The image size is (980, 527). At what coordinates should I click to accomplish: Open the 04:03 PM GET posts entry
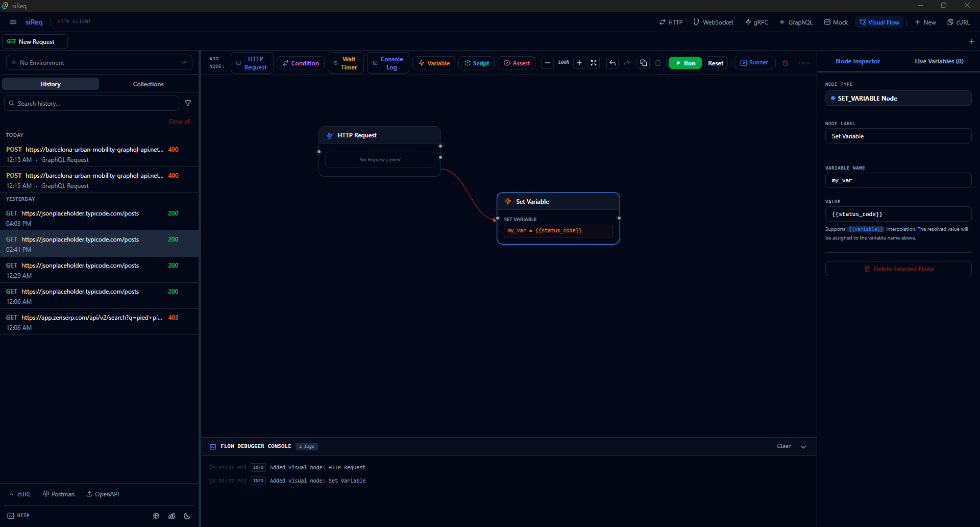click(x=99, y=218)
